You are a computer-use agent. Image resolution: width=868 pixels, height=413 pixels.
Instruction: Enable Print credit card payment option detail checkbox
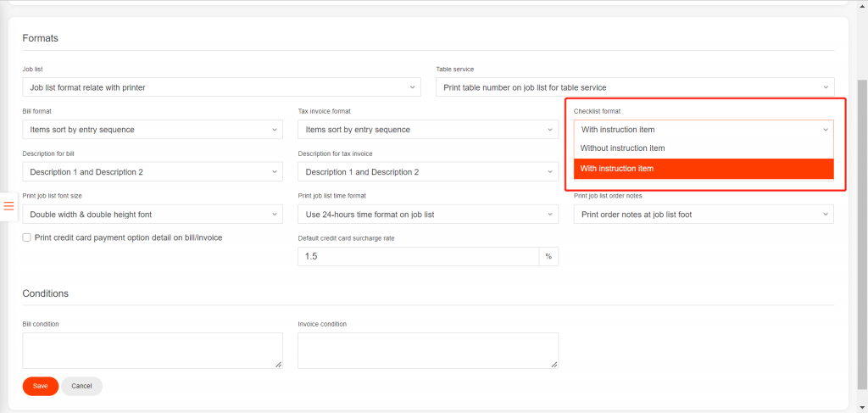pyautogui.click(x=27, y=238)
